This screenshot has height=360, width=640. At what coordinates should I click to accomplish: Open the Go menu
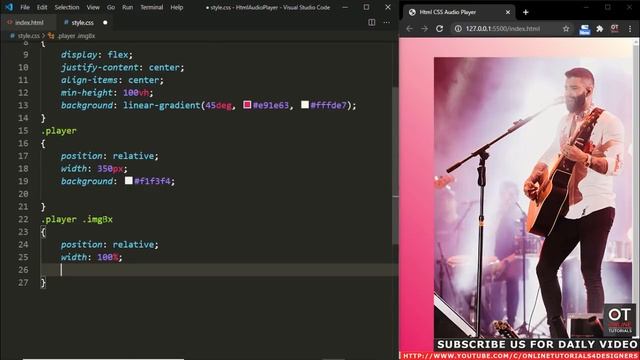[x=111, y=7]
